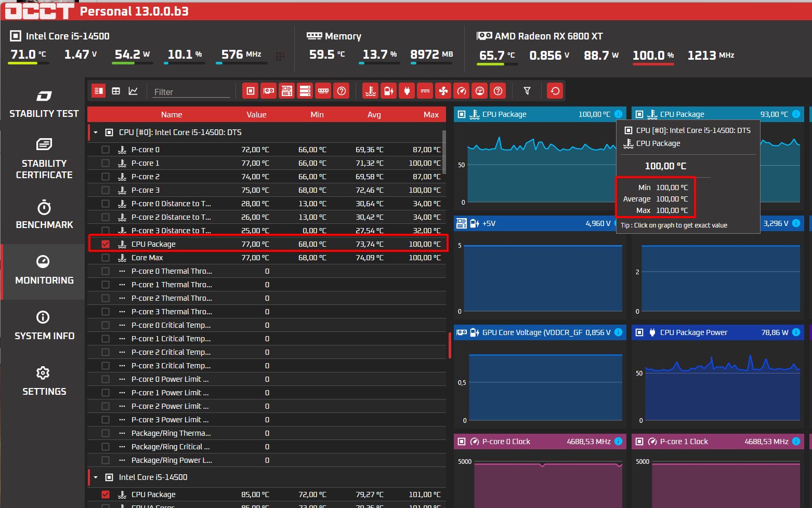Screen dimensions: 812x508
Task: Open the funnel filter options
Action: [x=527, y=91]
